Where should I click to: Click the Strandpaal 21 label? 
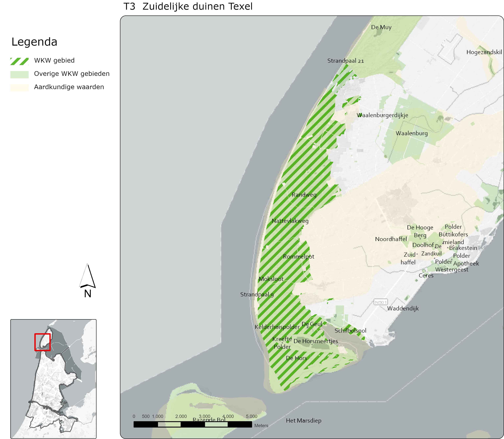(x=345, y=61)
